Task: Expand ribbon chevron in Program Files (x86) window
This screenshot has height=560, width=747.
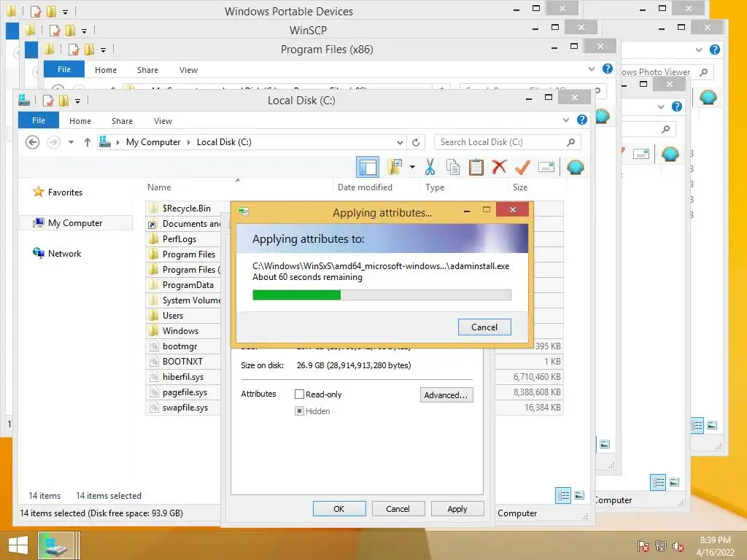Action: 591,69
